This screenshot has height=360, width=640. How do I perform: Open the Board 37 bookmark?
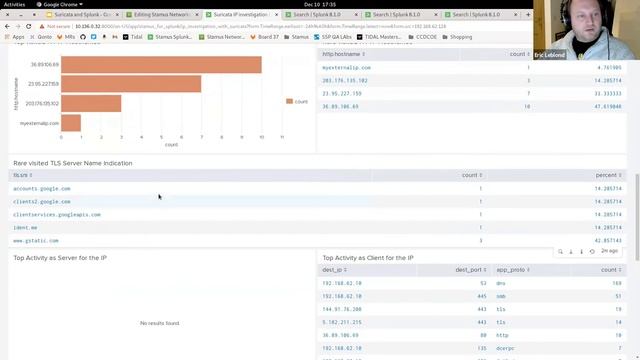coord(264,37)
